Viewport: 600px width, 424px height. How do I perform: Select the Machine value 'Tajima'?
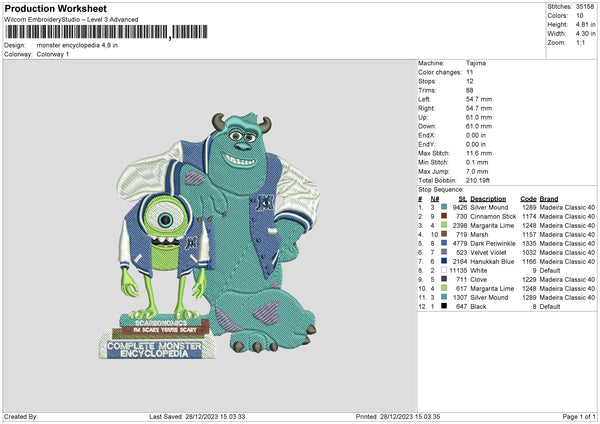tap(476, 63)
